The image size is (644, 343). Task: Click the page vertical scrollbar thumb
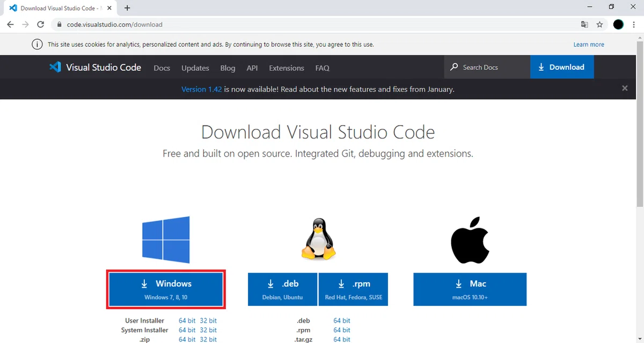[640, 123]
